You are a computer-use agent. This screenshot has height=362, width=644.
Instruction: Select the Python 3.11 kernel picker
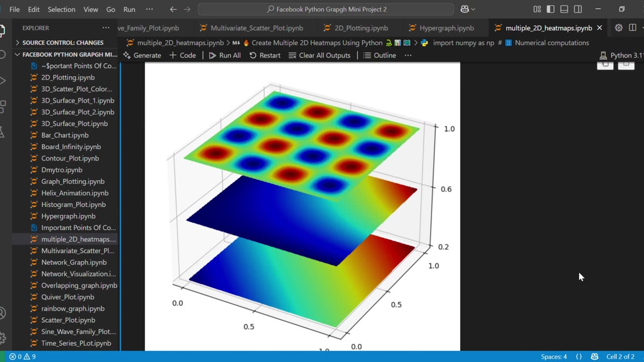coord(621,55)
